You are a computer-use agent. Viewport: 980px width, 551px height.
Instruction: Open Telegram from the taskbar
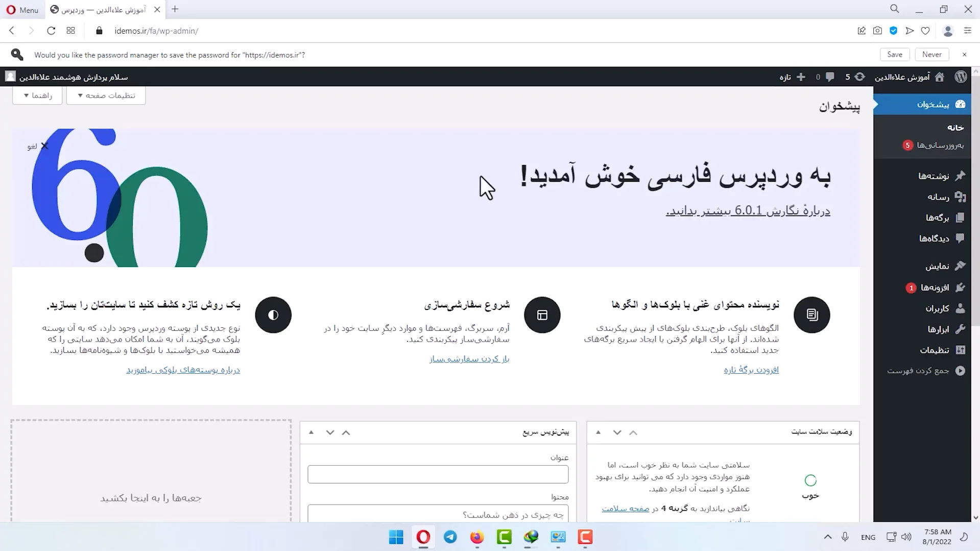450,537
